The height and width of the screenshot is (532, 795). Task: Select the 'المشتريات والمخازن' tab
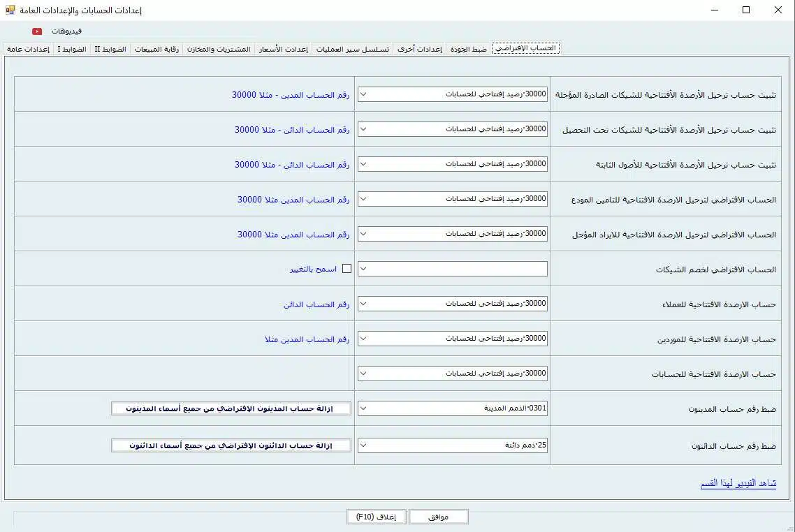coord(218,49)
